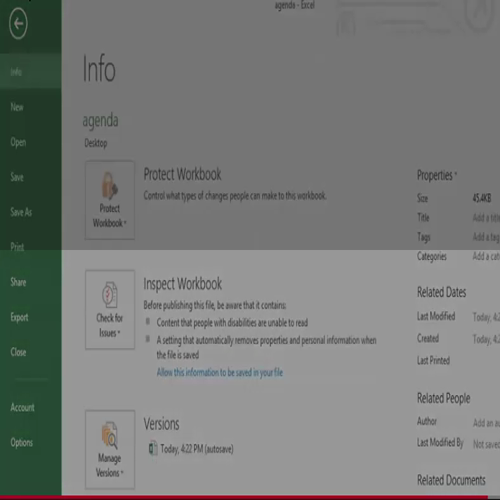This screenshot has width=500, height=500.
Task: Go back using the back arrow icon
Action: 18,24
